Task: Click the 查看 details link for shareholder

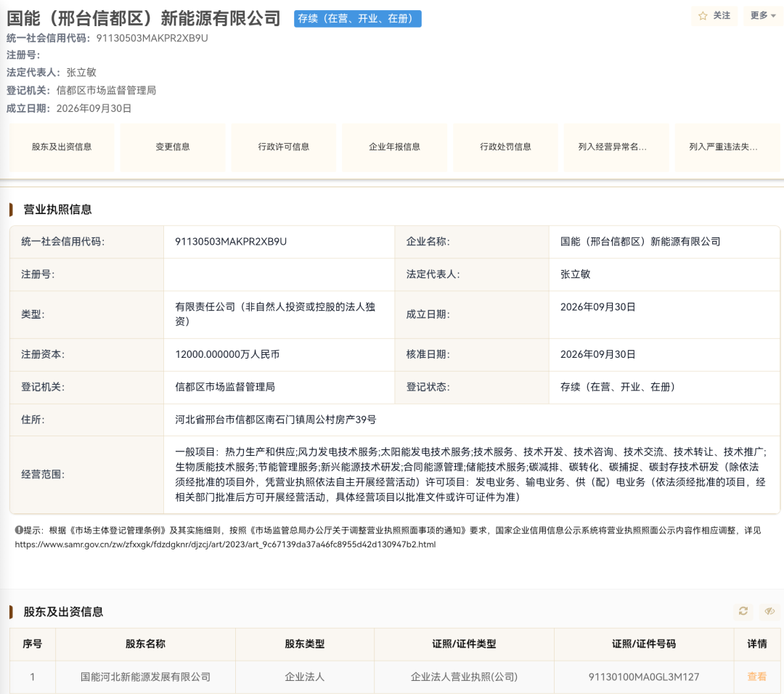Action: point(756,677)
